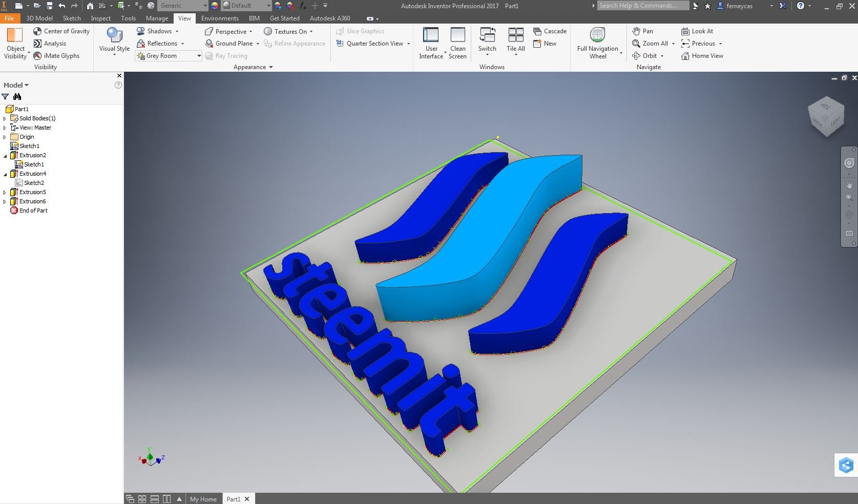
Task: Click the Undo icon in quick access toolbar
Action: [x=61, y=6]
